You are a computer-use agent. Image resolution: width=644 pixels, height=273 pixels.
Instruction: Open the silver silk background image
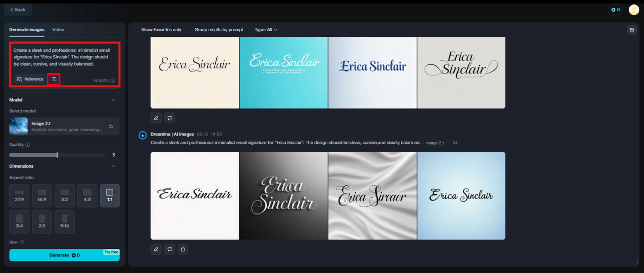(x=372, y=196)
